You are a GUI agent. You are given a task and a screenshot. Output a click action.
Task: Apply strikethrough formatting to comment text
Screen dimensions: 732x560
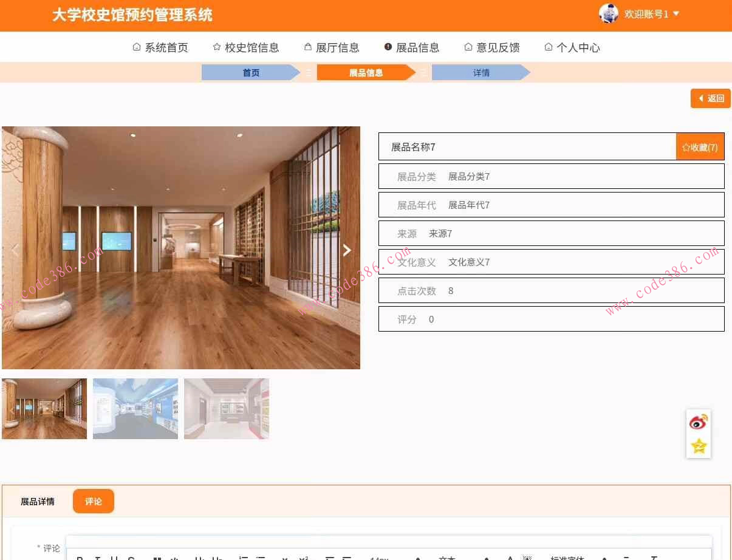coord(131,558)
